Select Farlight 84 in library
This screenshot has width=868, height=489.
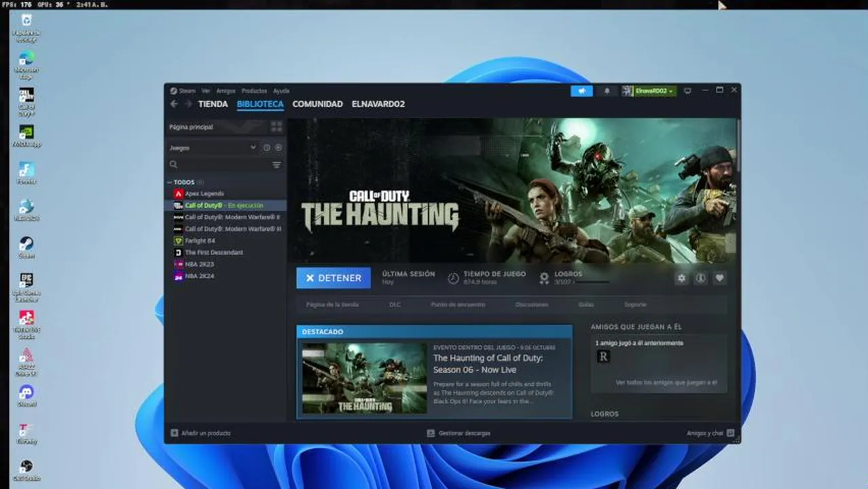(200, 240)
